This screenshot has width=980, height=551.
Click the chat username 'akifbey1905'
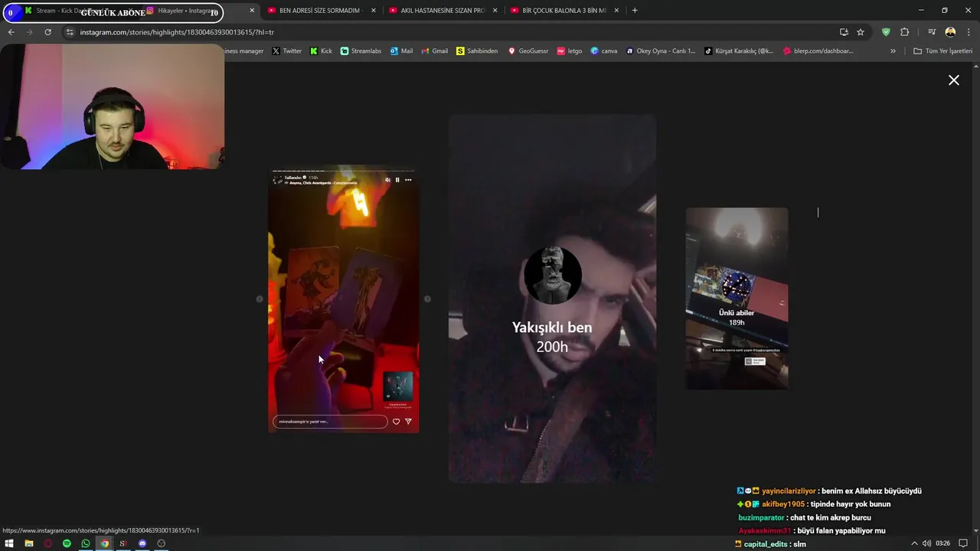(x=783, y=504)
